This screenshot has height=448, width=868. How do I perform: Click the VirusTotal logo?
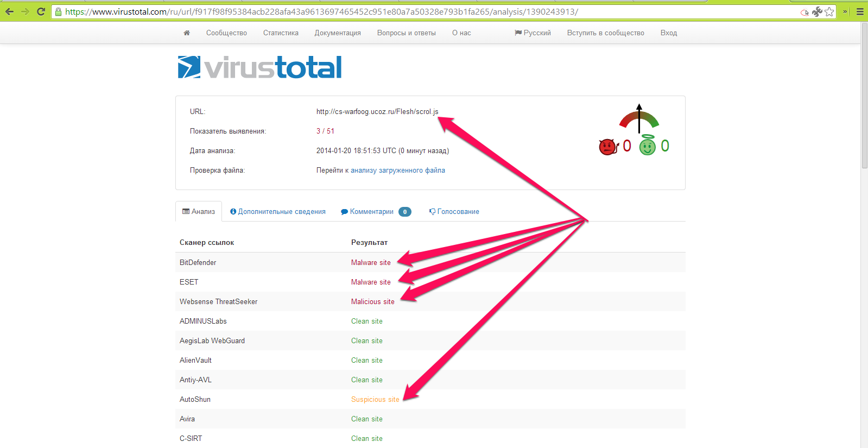(259, 67)
